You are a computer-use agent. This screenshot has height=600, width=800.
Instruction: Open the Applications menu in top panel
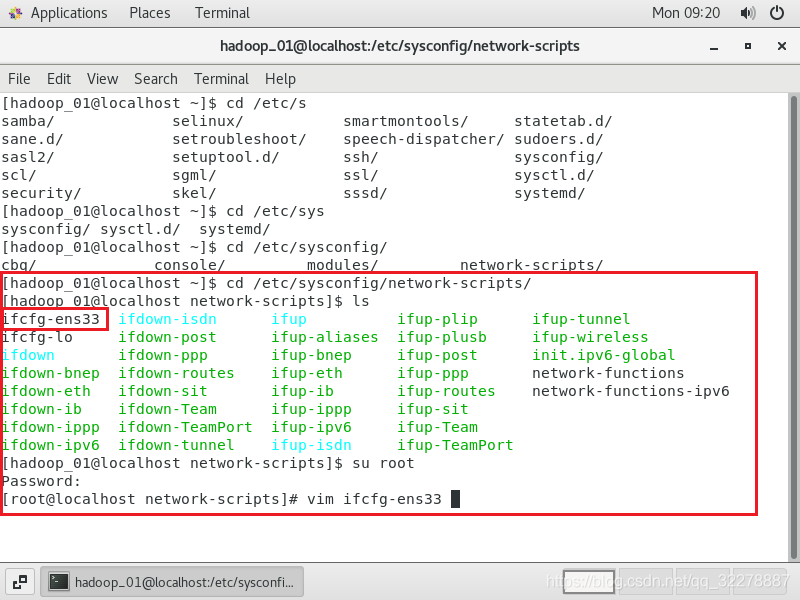[x=69, y=13]
